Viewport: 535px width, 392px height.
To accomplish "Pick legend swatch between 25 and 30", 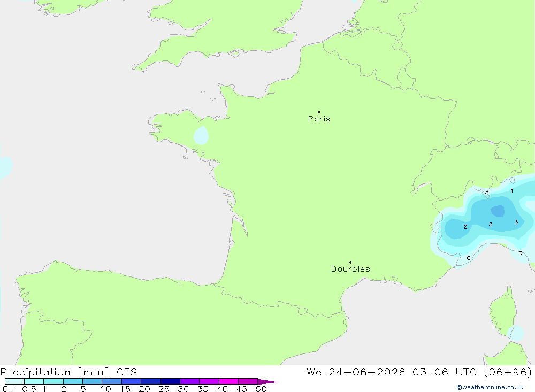I will pos(170,381).
